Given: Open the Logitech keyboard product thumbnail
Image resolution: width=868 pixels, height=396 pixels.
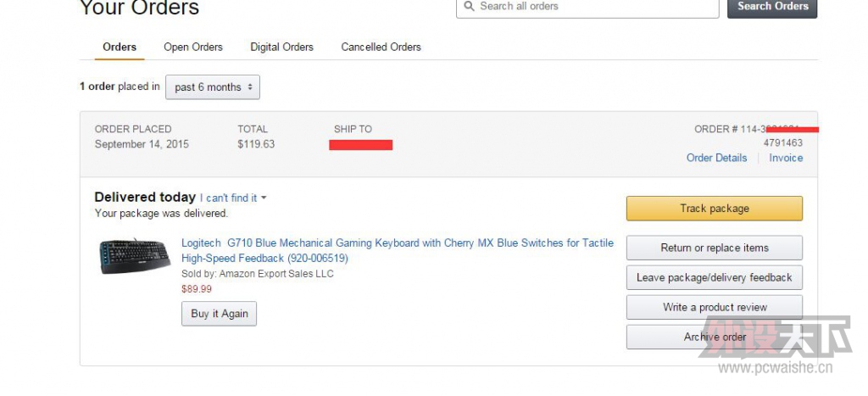Looking at the screenshot, I should [135, 256].
